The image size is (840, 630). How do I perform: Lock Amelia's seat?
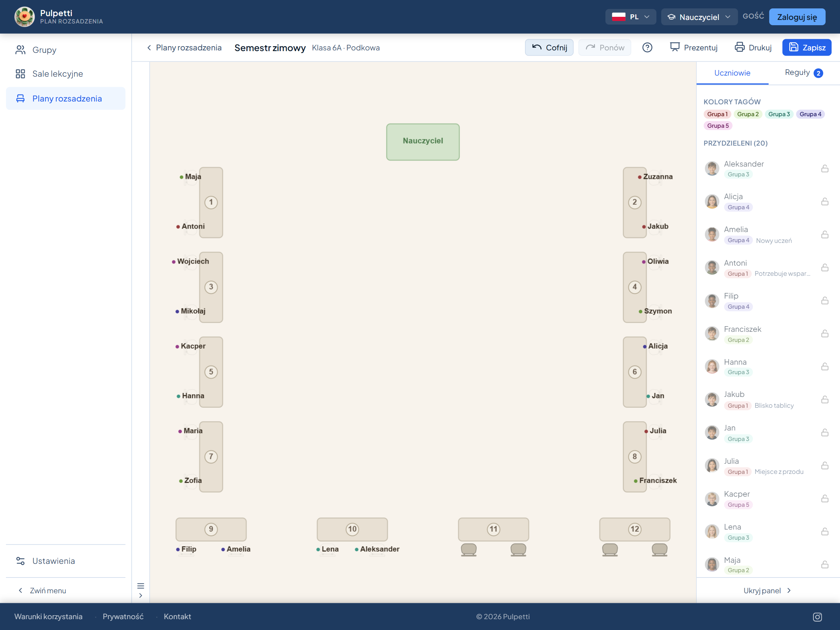[825, 234]
